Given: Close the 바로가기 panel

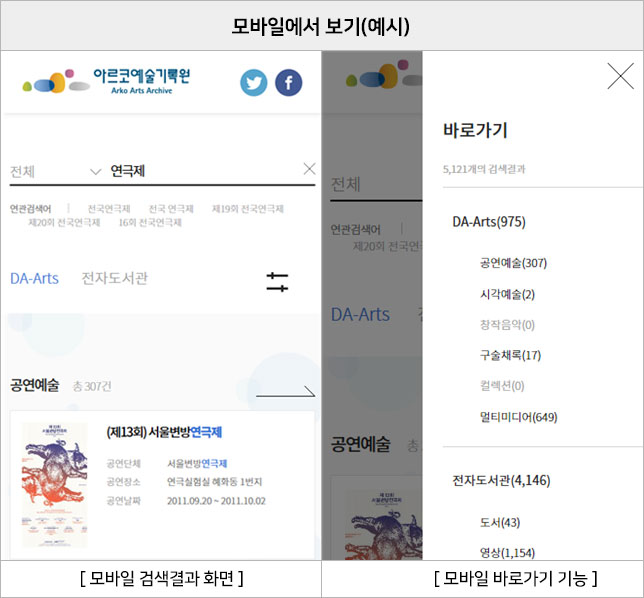Looking at the screenshot, I should (x=621, y=76).
